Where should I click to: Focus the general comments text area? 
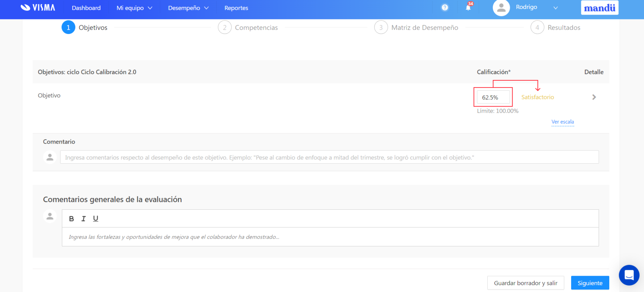tap(330, 237)
